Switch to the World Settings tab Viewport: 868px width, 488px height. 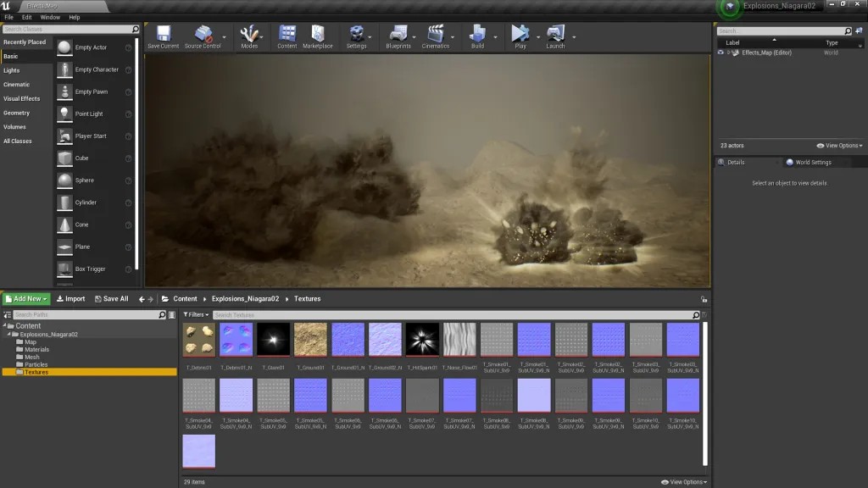click(x=808, y=163)
